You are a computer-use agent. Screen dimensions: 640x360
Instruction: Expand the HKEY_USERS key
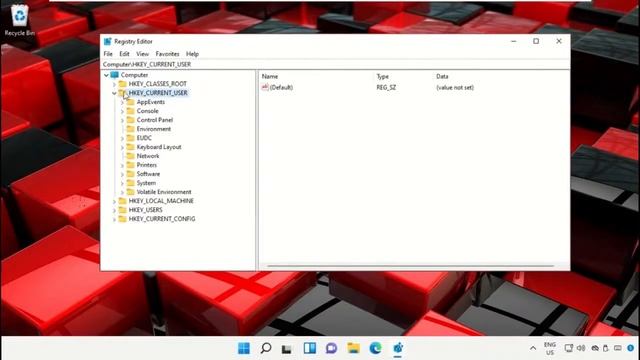coord(114,210)
